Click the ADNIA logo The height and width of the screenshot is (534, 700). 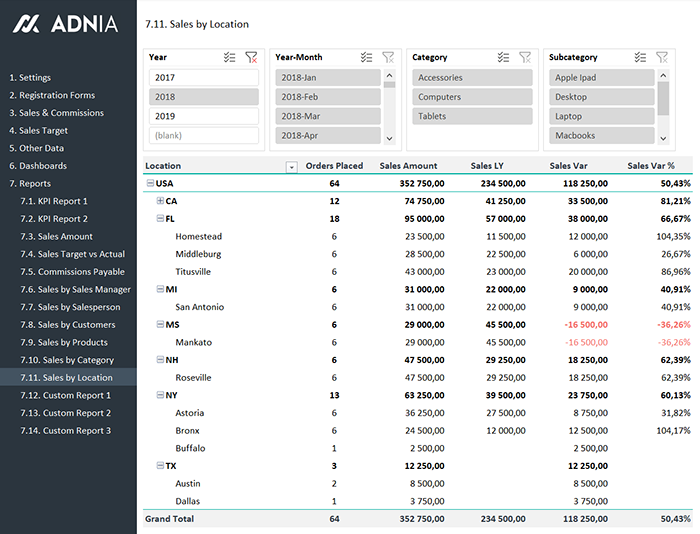tap(66, 23)
